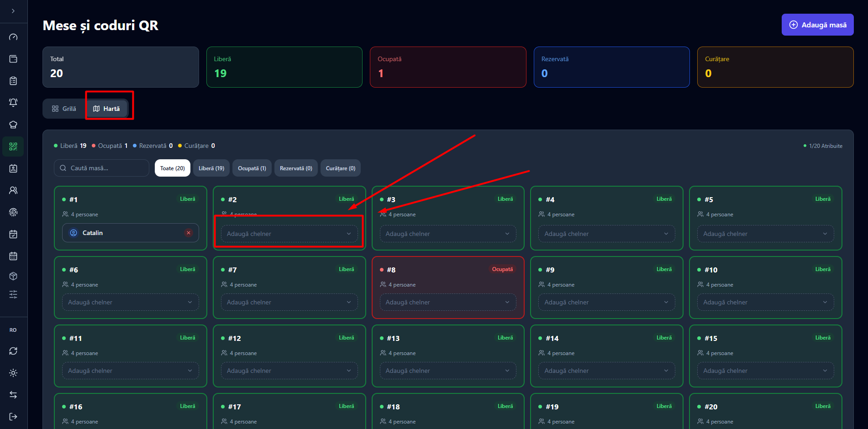Open the dashboard gauge icon in sidebar
Screen dimensions: 868x429
pyautogui.click(x=13, y=37)
